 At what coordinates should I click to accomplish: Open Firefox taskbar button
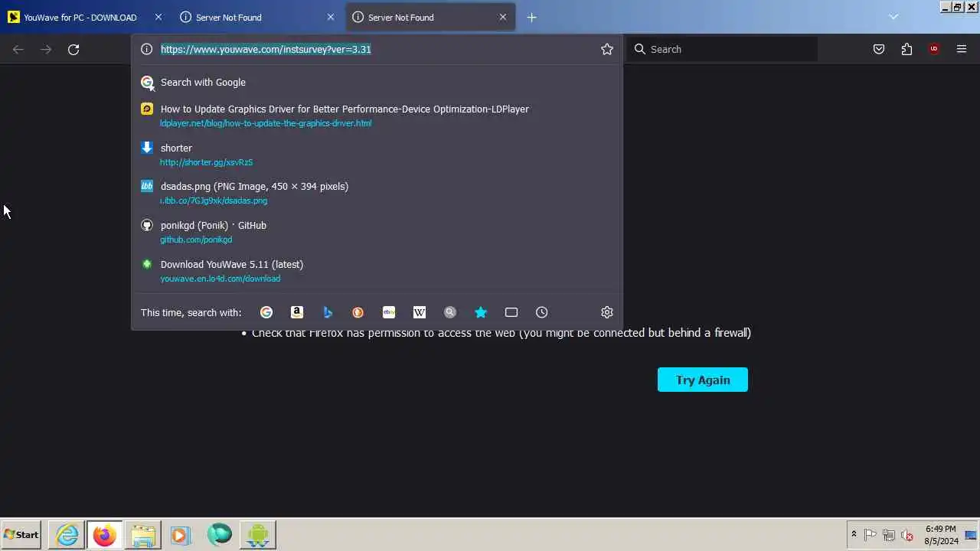(x=104, y=535)
